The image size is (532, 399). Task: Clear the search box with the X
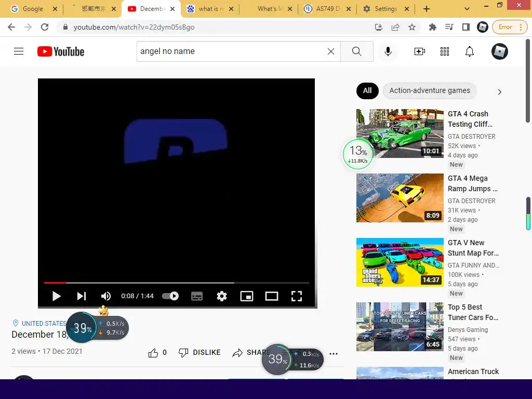pos(331,51)
